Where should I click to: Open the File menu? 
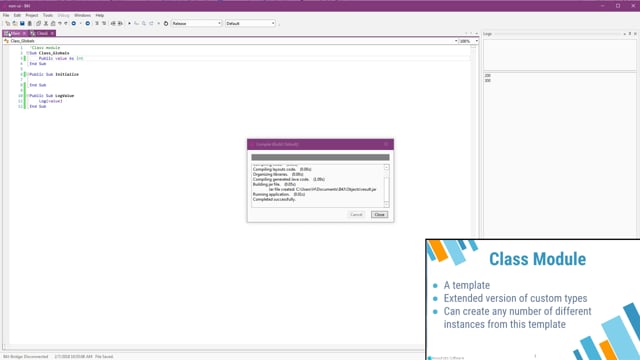pos(6,15)
